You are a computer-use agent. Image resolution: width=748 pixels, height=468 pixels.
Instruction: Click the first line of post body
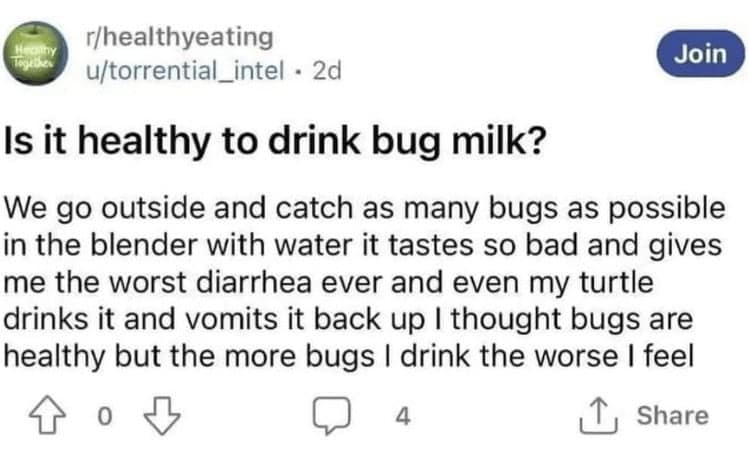point(364,210)
